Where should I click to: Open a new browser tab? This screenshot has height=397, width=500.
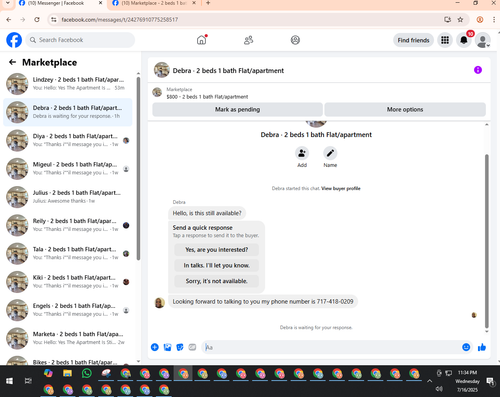click(x=208, y=3)
